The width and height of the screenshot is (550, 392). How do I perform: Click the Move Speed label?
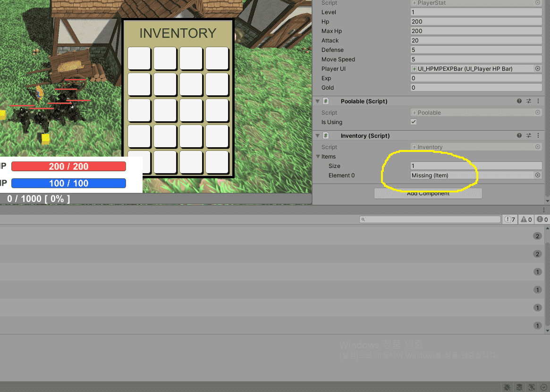point(338,59)
